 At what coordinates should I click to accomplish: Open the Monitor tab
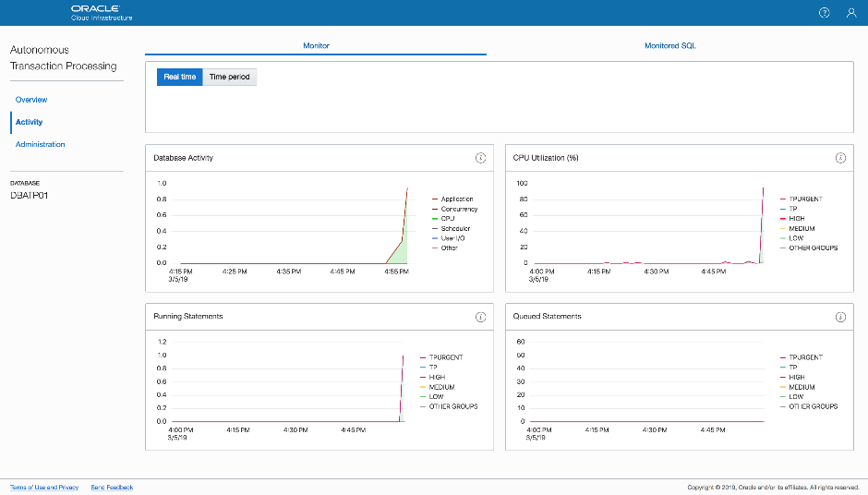pyautogui.click(x=316, y=45)
